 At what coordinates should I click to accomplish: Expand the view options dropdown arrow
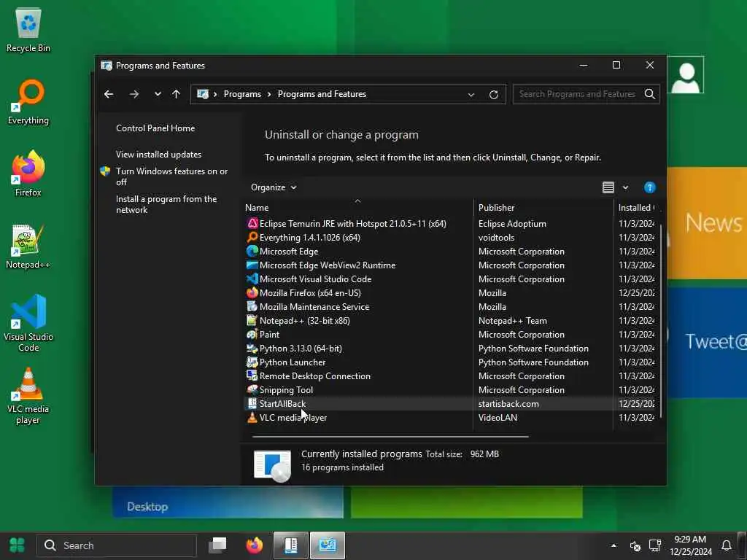coord(625,187)
